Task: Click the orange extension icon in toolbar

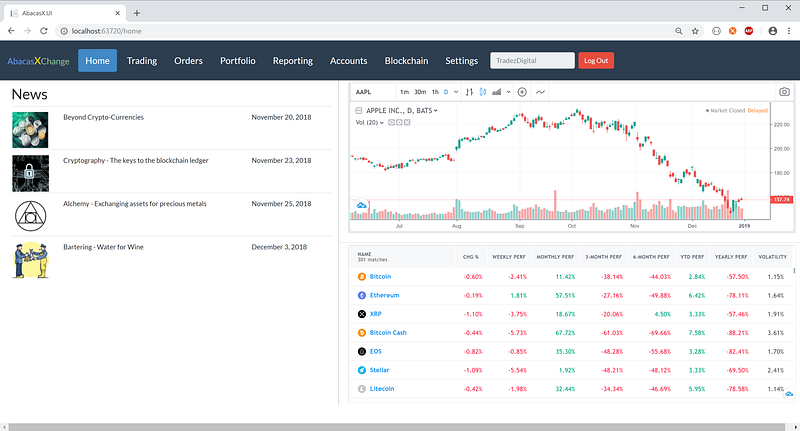Action: coord(732,31)
